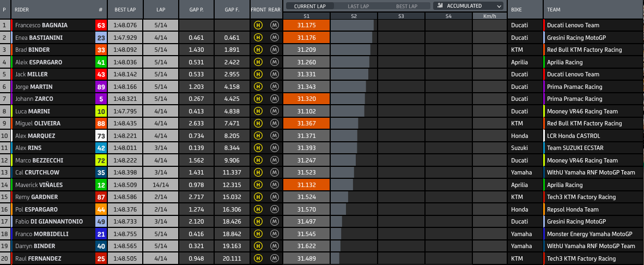Click team Monster Energy Yamaha MotoGP

pyautogui.click(x=590, y=234)
